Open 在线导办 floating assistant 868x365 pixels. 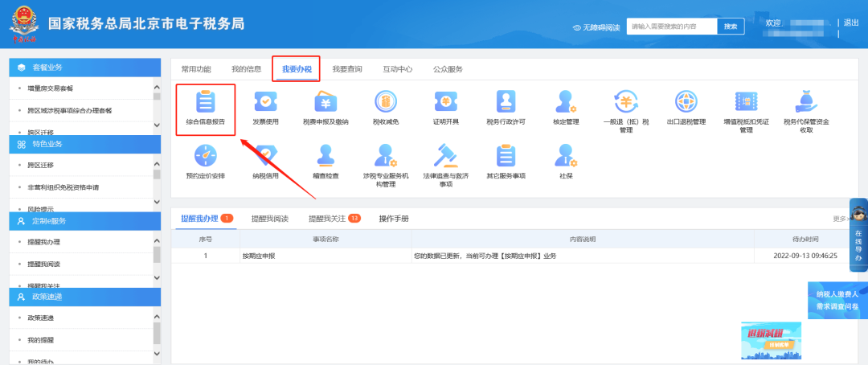click(858, 236)
